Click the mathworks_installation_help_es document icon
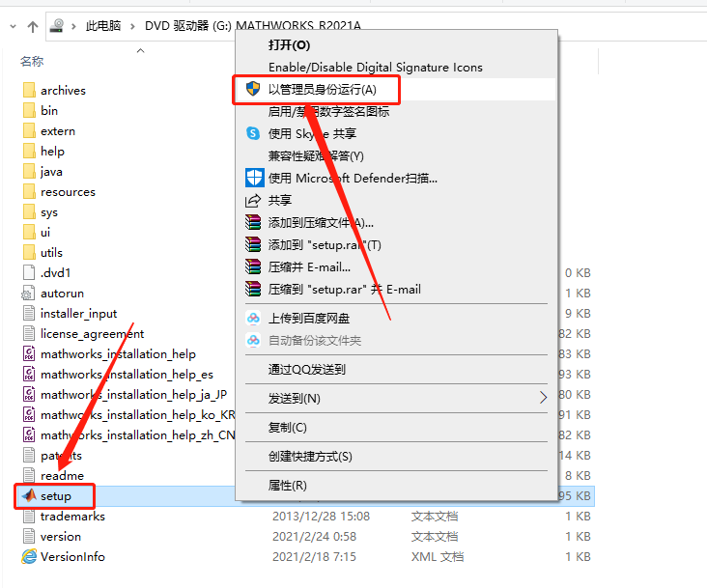This screenshot has width=707, height=588. [29, 374]
